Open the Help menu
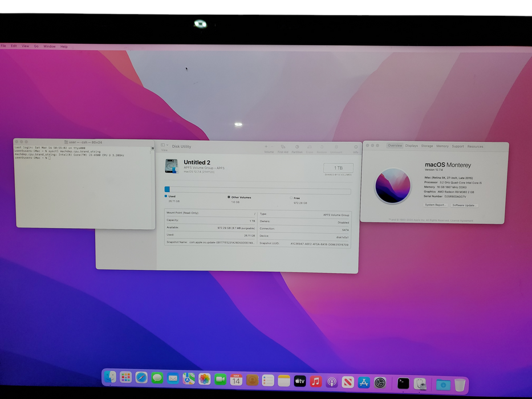The width and height of the screenshot is (532, 399). pyautogui.click(x=64, y=47)
